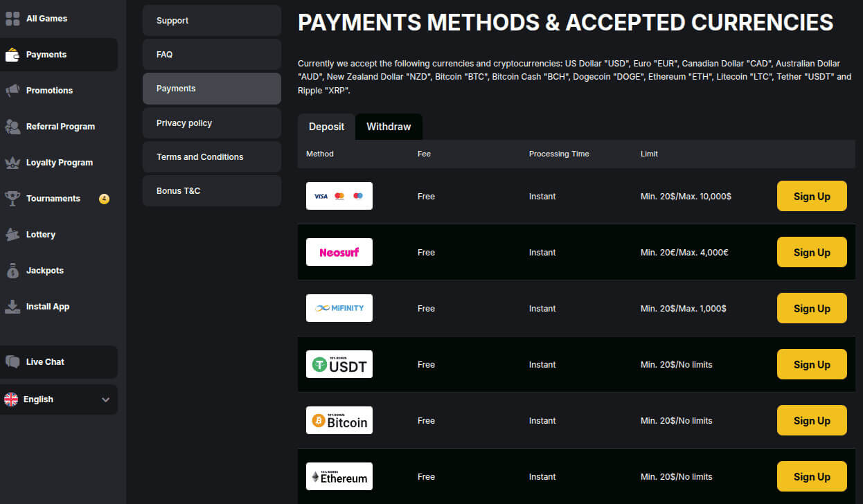Click the Jackpots money bag icon

pyautogui.click(x=12, y=270)
